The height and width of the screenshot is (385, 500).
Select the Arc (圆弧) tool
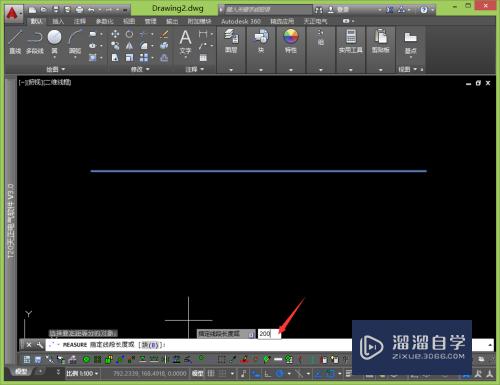pos(75,41)
